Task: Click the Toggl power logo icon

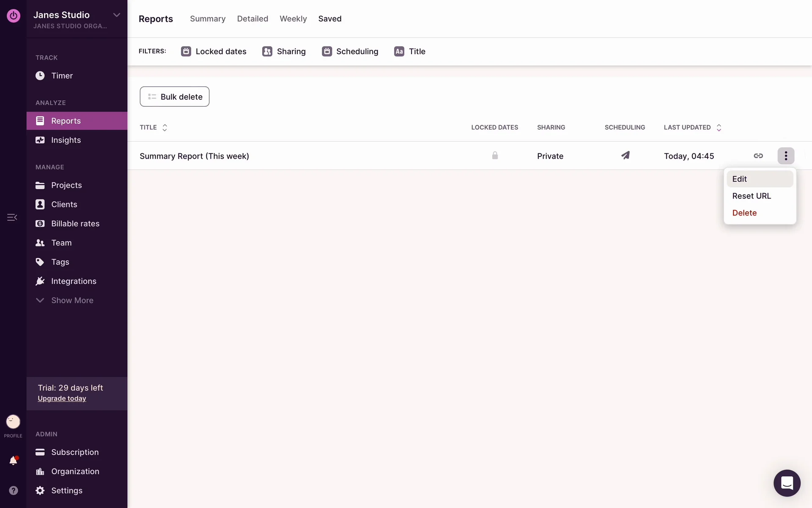Action: [13, 16]
